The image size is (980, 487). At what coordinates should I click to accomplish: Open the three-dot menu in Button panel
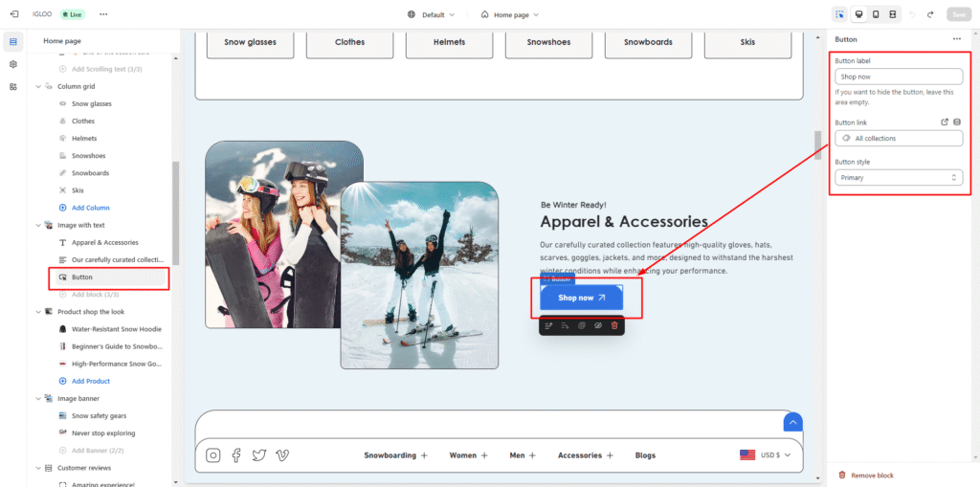956,39
